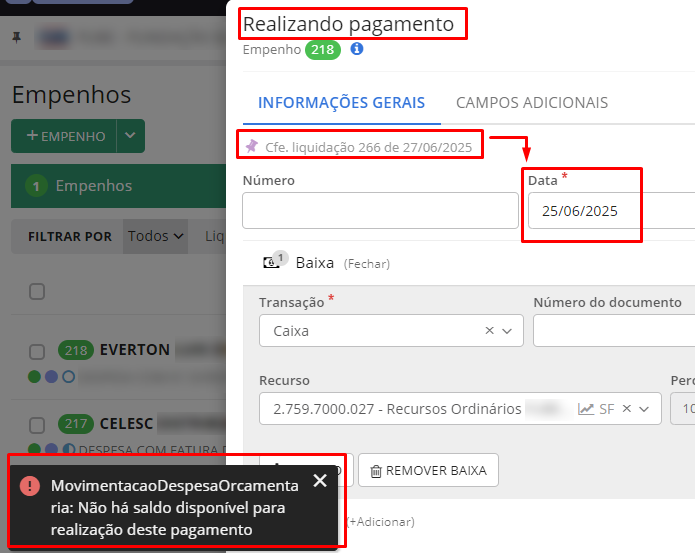Image resolution: width=695 pixels, height=553 pixels.
Task: Open the Transação Caixa dropdown arrow
Action: point(507,331)
